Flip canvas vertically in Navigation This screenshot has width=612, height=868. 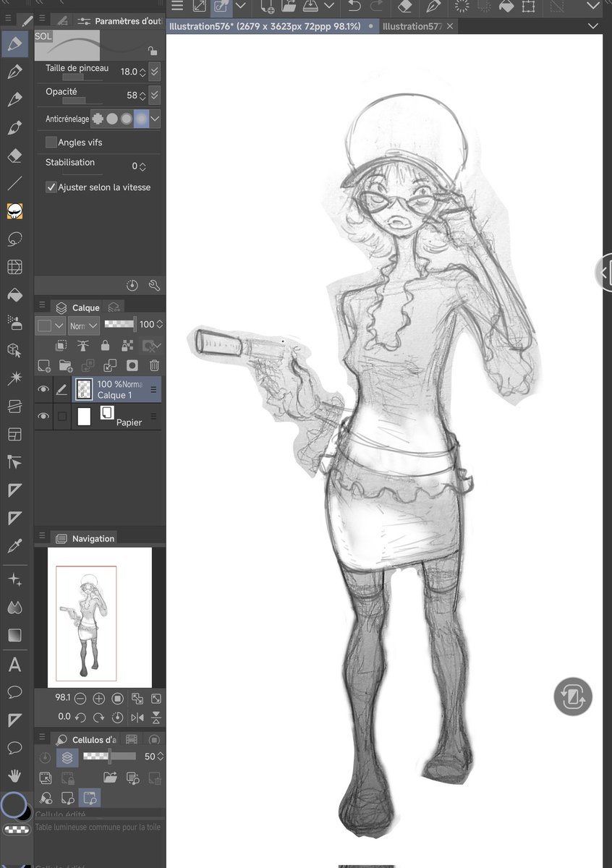coord(156,718)
